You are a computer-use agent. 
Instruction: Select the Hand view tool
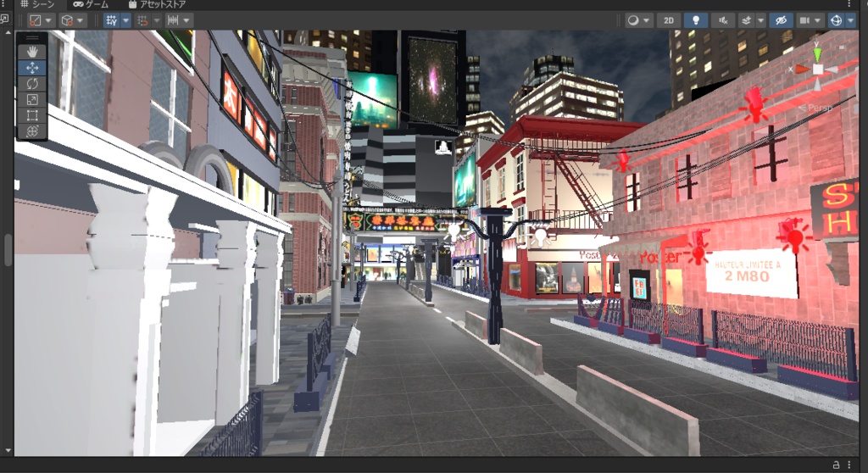[32, 52]
